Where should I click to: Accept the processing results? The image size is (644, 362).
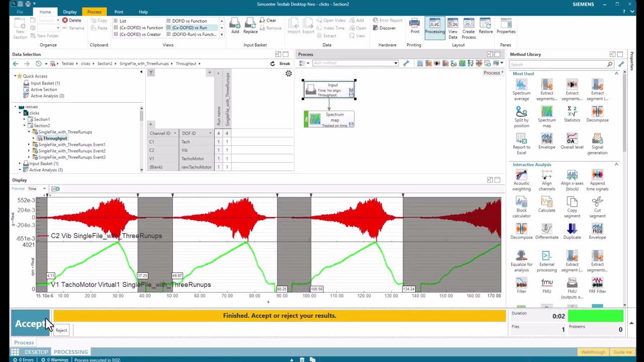pyautogui.click(x=30, y=324)
